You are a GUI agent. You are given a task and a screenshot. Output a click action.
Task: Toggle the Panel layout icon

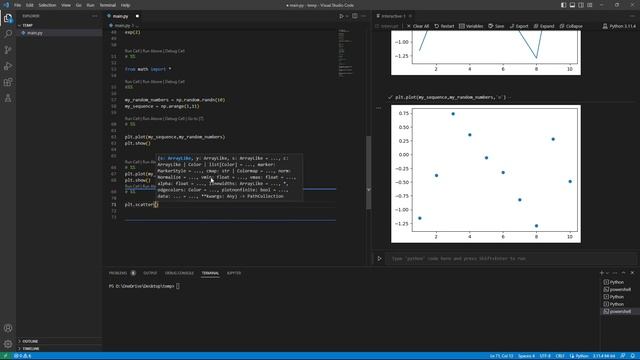[572, 5]
